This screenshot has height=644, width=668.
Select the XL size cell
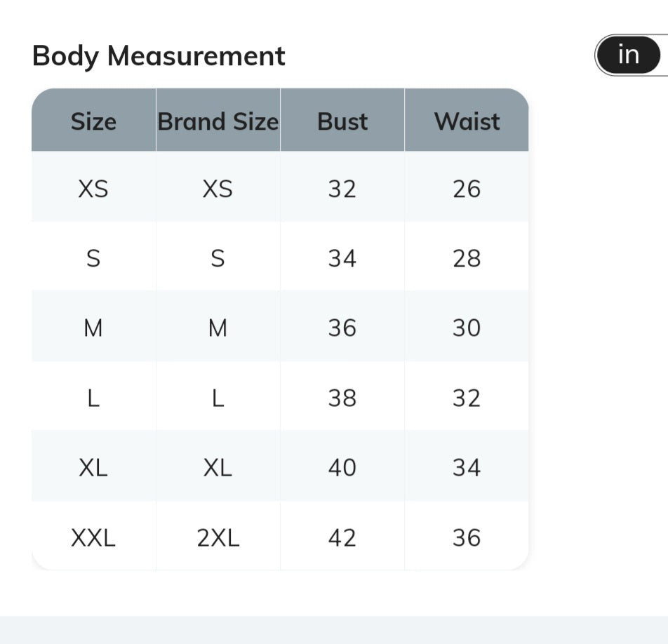pyautogui.click(x=94, y=466)
